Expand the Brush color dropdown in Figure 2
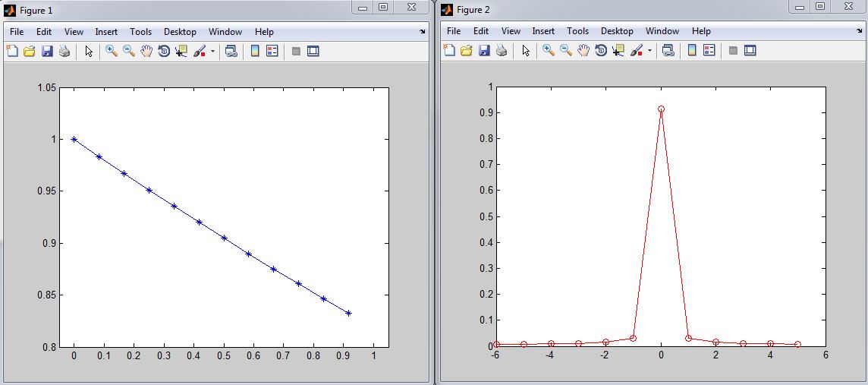The width and height of the screenshot is (868, 385). 650,52
